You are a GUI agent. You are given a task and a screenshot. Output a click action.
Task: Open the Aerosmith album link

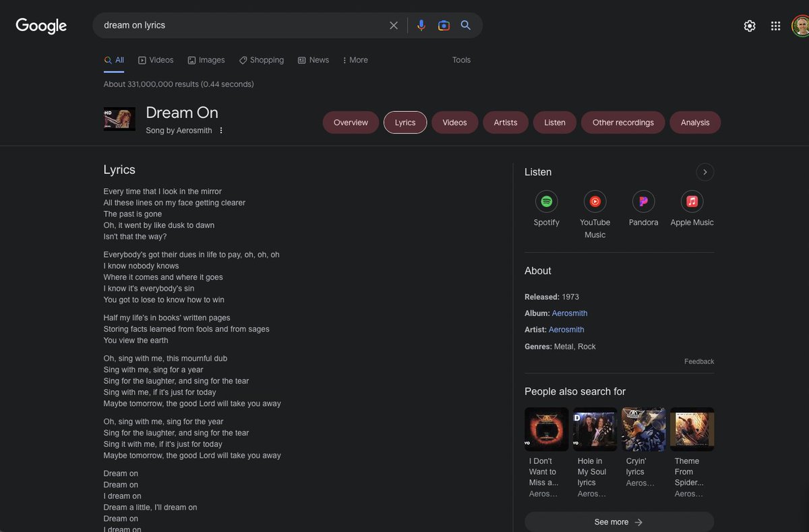[570, 314]
